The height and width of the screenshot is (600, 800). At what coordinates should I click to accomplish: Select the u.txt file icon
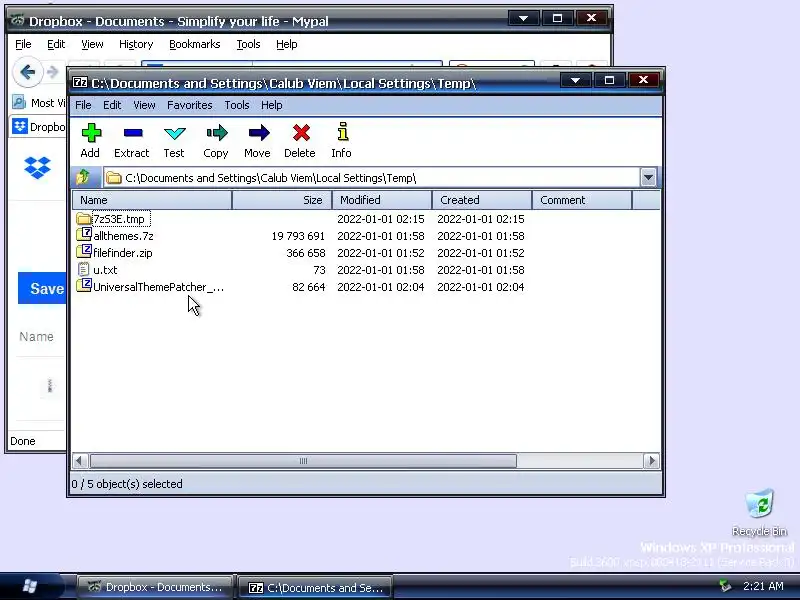click(x=83, y=269)
